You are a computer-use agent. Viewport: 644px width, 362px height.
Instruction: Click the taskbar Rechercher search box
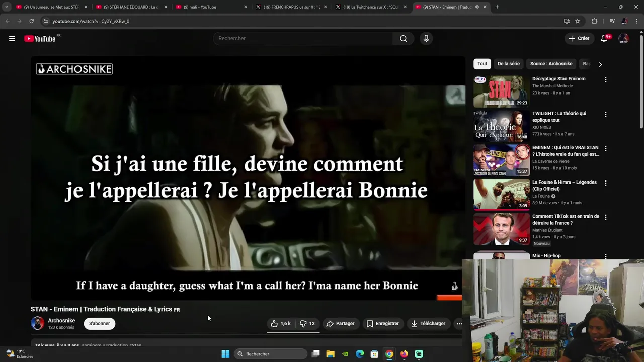click(271, 354)
